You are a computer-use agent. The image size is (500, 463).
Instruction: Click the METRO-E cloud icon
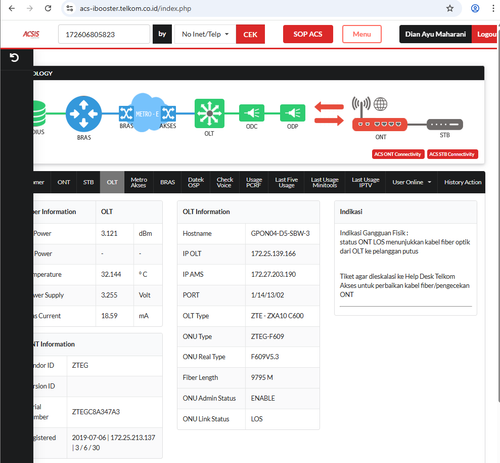147,113
